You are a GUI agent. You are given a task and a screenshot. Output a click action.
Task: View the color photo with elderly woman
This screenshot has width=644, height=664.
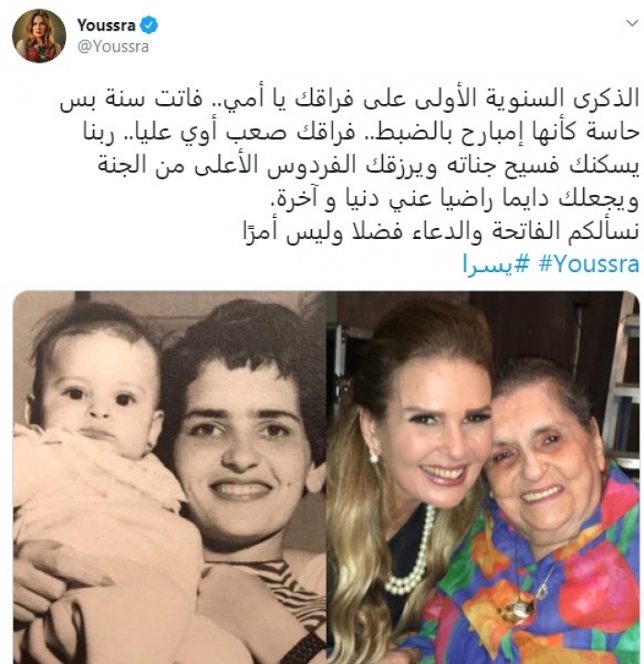tap(483, 477)
